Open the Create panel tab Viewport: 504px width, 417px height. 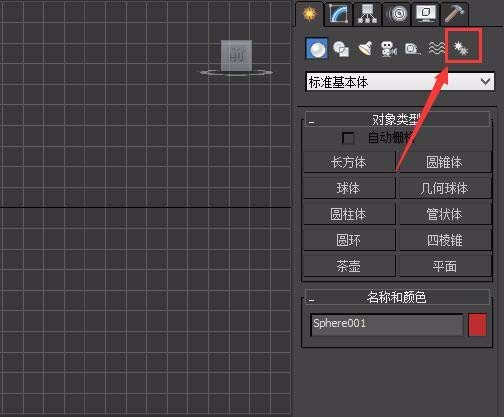[310, 14]
